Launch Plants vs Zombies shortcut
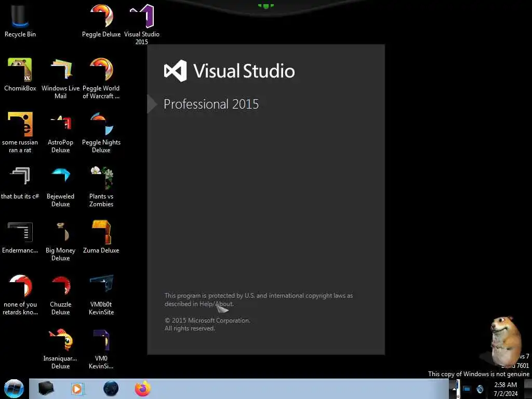 (x=101, y=187)
